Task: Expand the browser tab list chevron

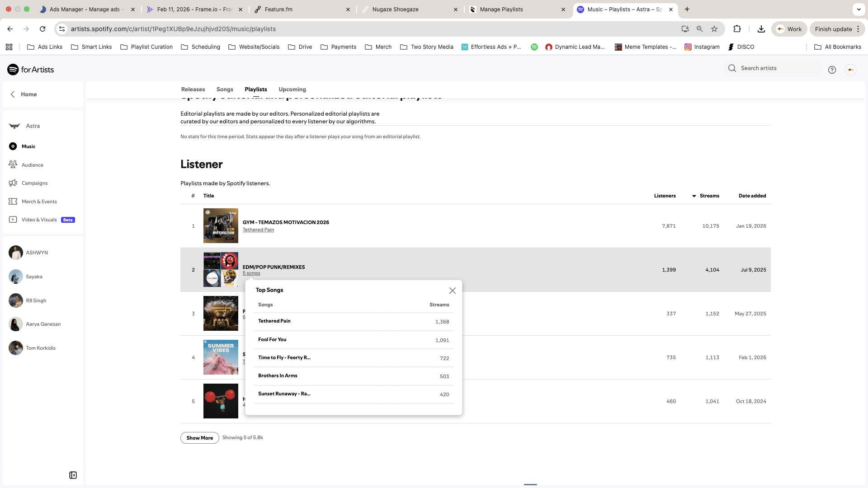Action: point(859,9)
